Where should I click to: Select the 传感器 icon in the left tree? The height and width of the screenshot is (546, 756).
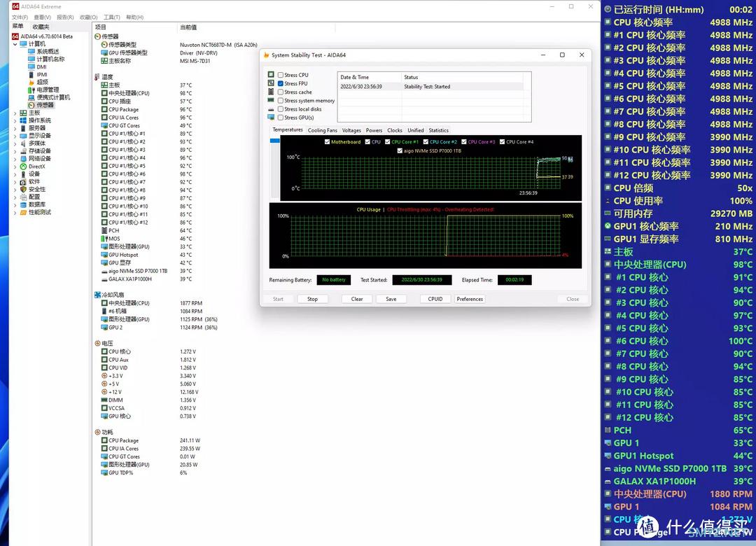pyautogui.click(x=31, y=105)
